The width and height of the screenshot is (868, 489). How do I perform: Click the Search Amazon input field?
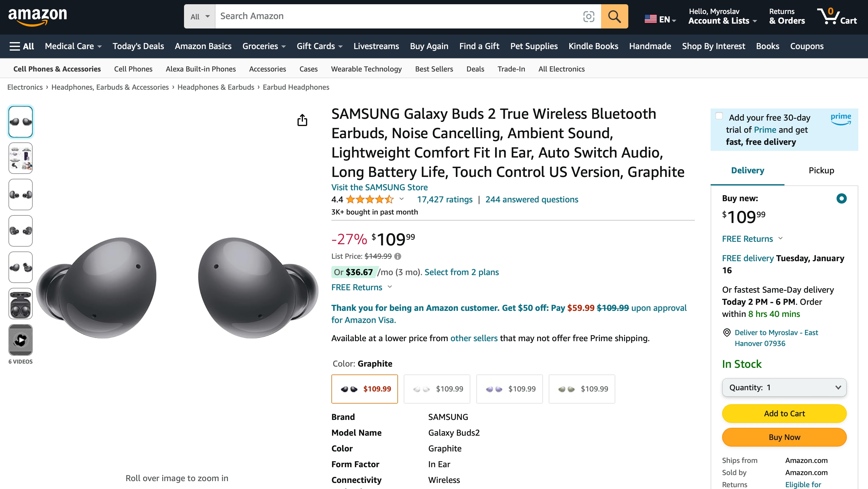[x=398, y=16]
